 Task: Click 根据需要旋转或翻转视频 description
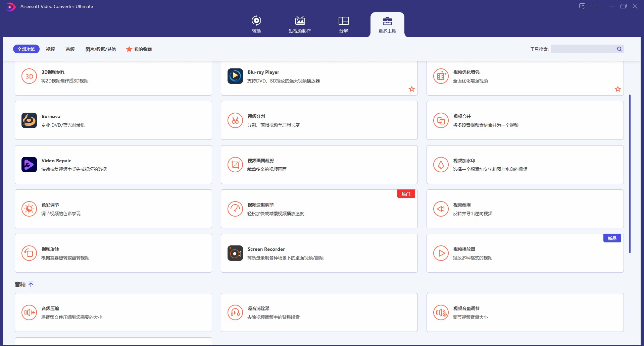click(65, 258)
